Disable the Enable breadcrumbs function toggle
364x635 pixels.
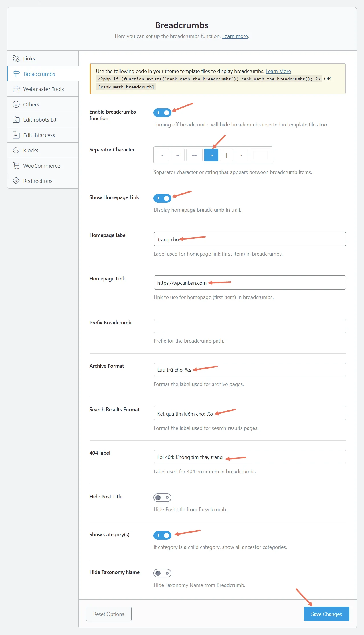click(x=162, y=113)
